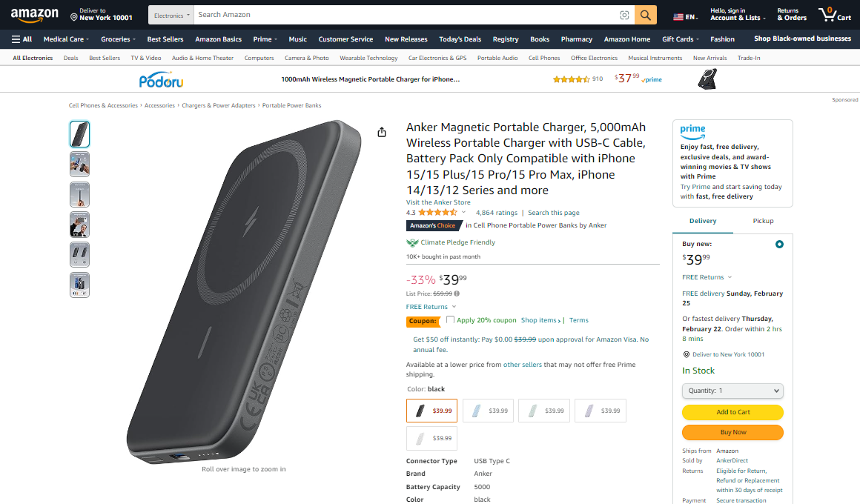Open the camera visual search icon

624,15
